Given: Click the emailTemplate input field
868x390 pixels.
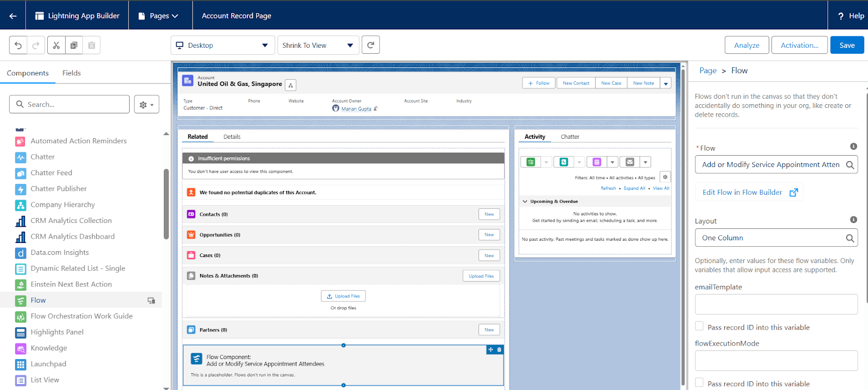Looking at the screenshot, I should click(776, 304).
